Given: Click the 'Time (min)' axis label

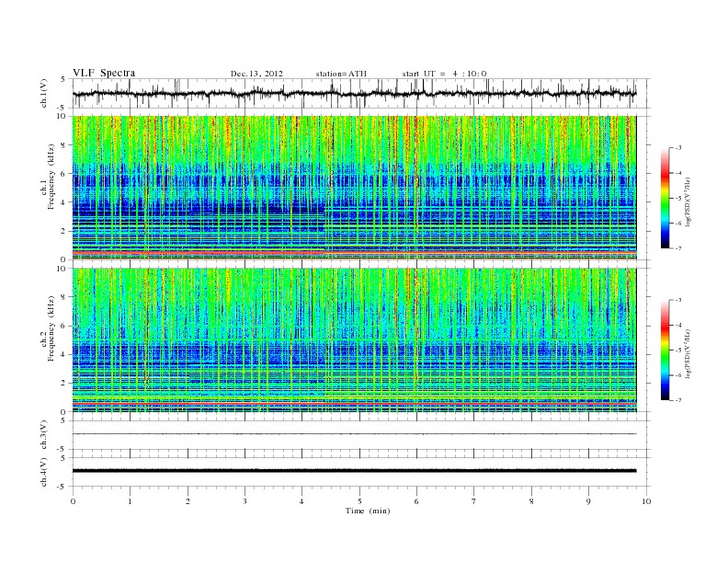Looking at the screenshot, I should (x=368, y=511).
